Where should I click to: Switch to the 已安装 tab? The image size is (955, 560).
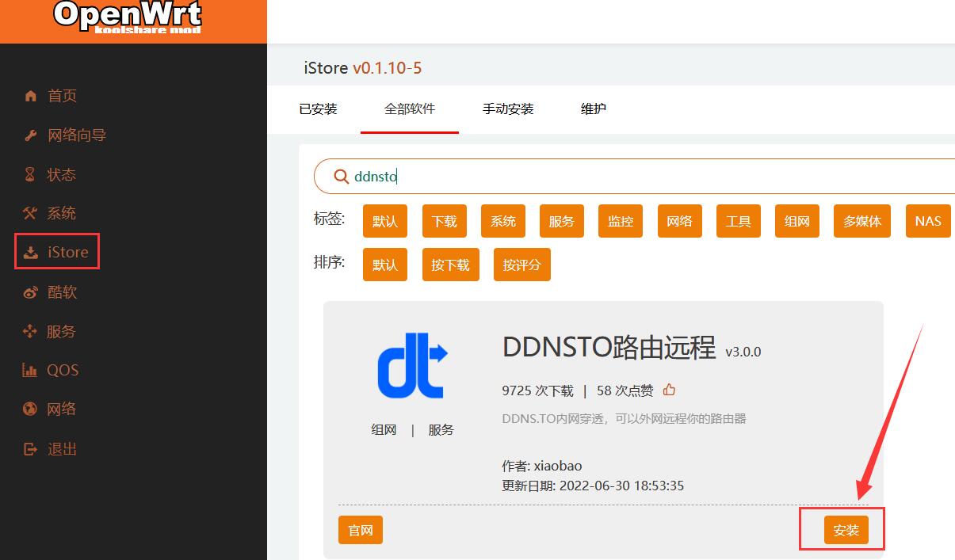[318, 109]
